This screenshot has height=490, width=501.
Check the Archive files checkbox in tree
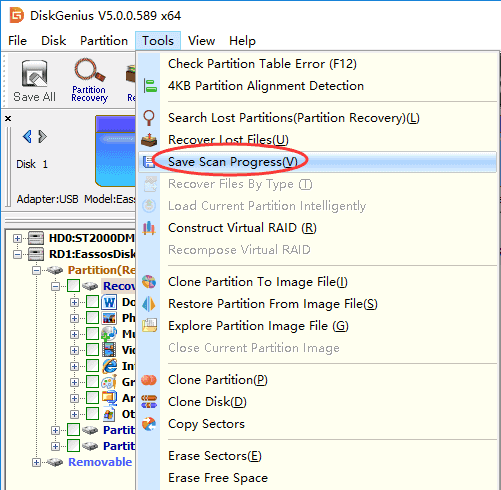coord(92,398)
